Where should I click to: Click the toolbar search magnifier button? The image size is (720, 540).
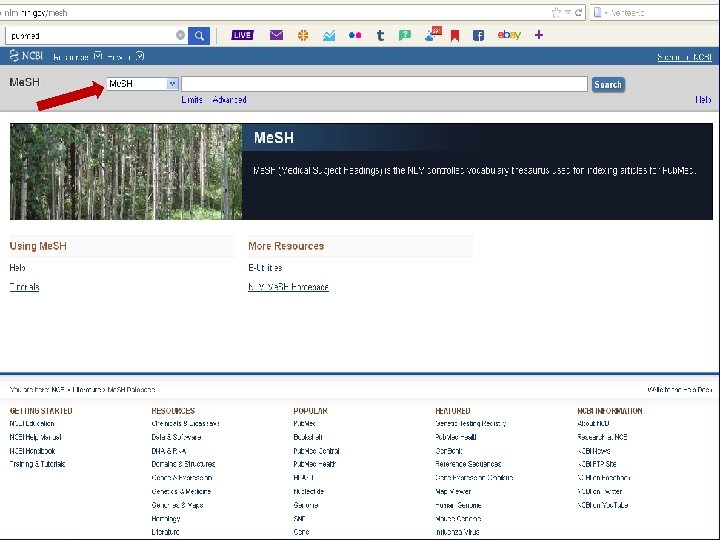pyautogui.click(x=199, y=35)
